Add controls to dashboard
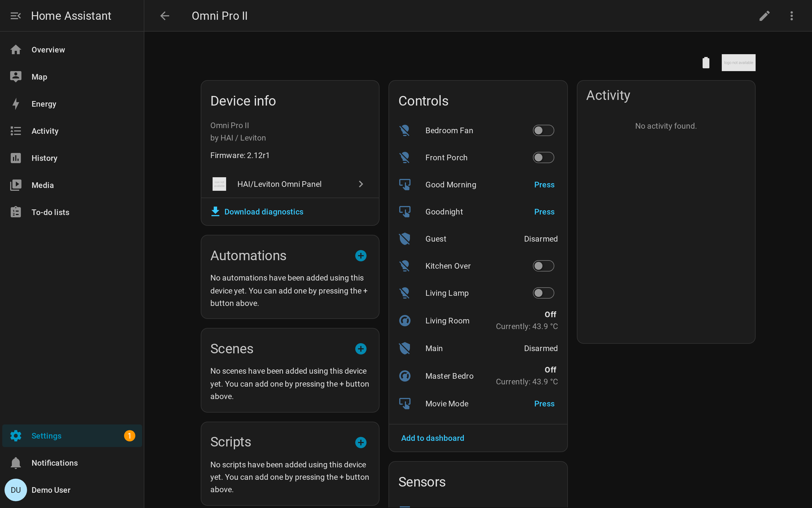The width and height of the screenshot is (812, 508). [433, 438]
